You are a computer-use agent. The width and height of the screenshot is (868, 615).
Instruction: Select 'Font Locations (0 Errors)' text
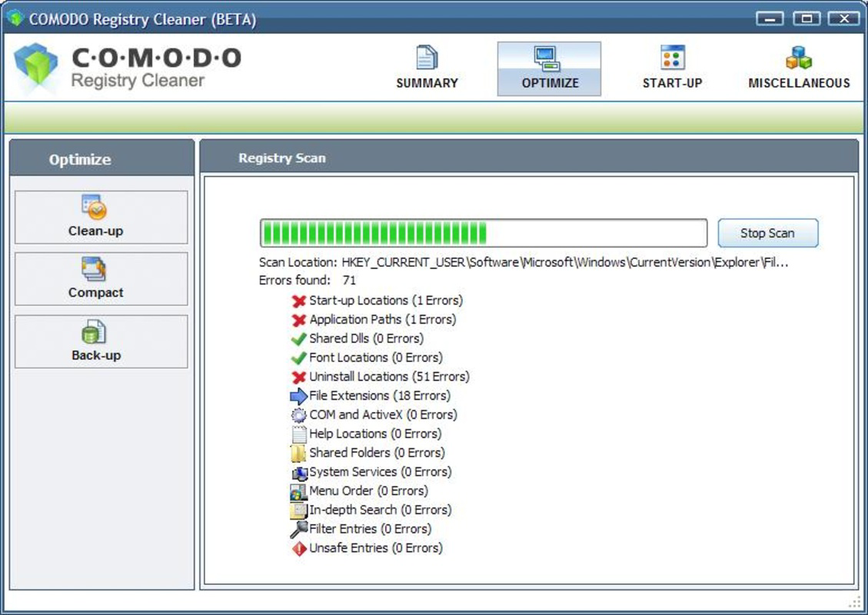pyautogui.click(x=376, y=357)
